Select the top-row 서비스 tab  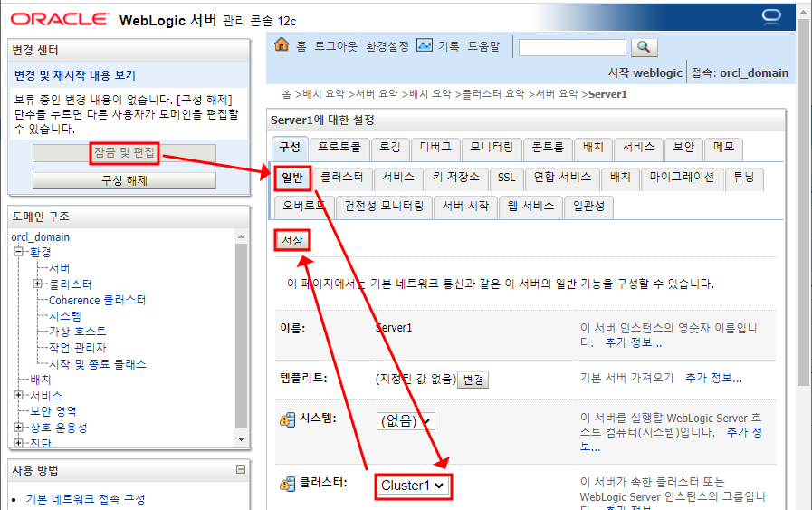point(638,149)
